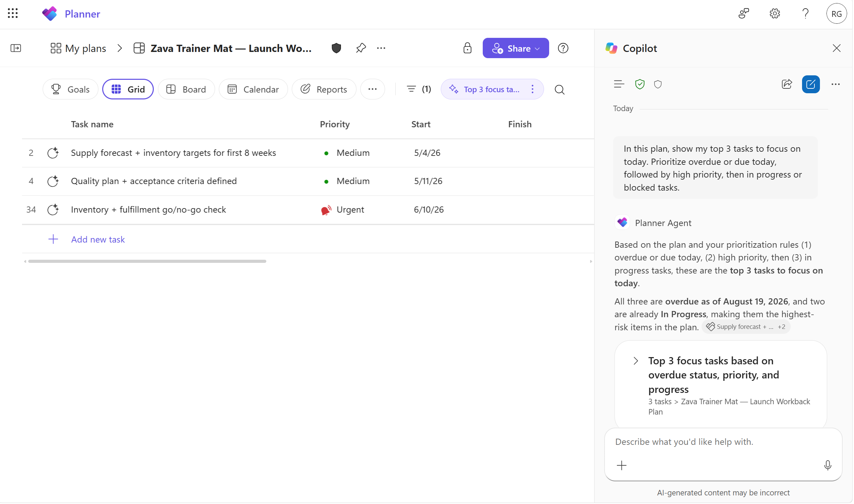This screenshot has width=854, height=504.
Task: Show more views ellipsis button
Action: click(372, 89)
